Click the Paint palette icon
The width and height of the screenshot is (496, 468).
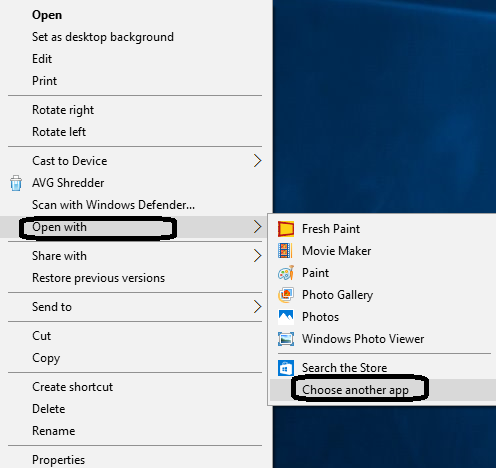[x=286, y=273]
